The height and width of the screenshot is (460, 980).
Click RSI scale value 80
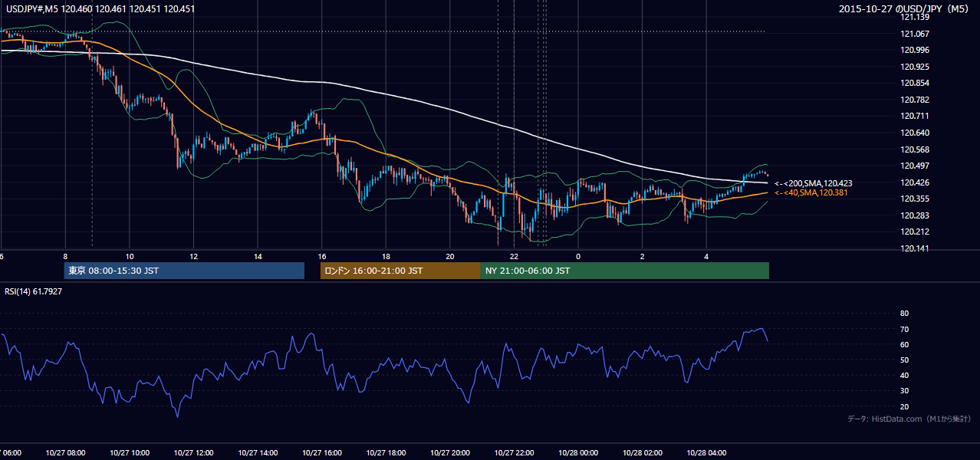coord(904,314)
